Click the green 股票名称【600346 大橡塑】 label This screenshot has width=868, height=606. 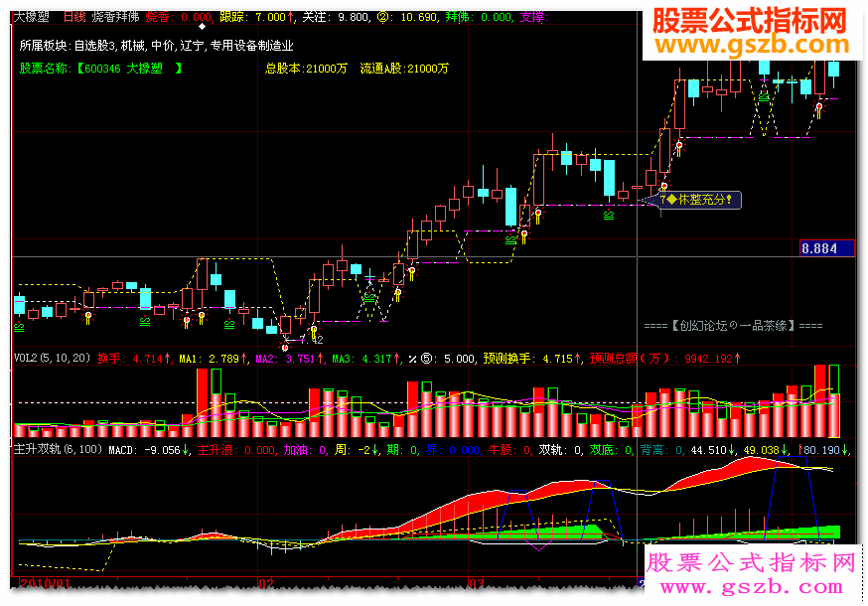[x=100, y=69]
